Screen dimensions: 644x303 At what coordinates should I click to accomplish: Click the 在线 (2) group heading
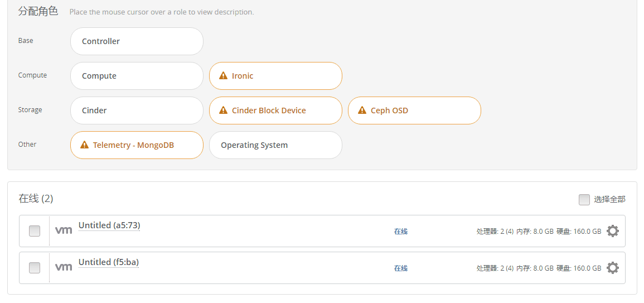(x=36, y=199)
